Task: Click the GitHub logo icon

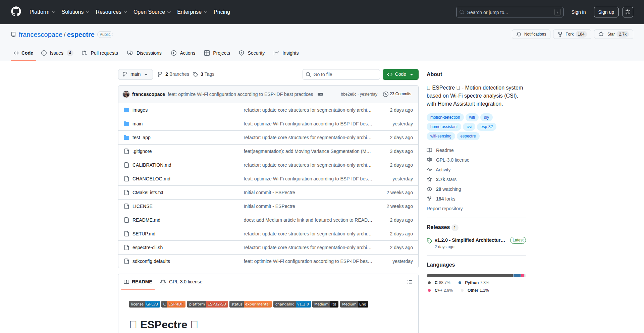Action: click(x=16, y=12)
